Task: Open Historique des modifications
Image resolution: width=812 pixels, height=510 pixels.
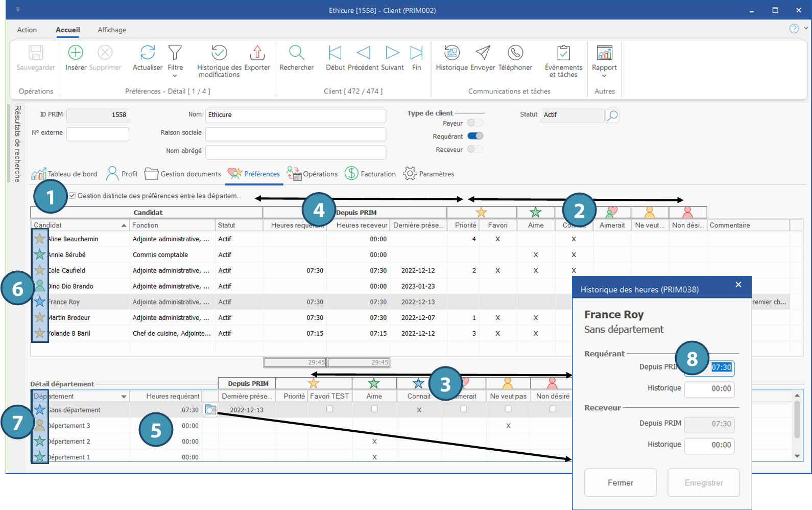Action: point(219,53)
